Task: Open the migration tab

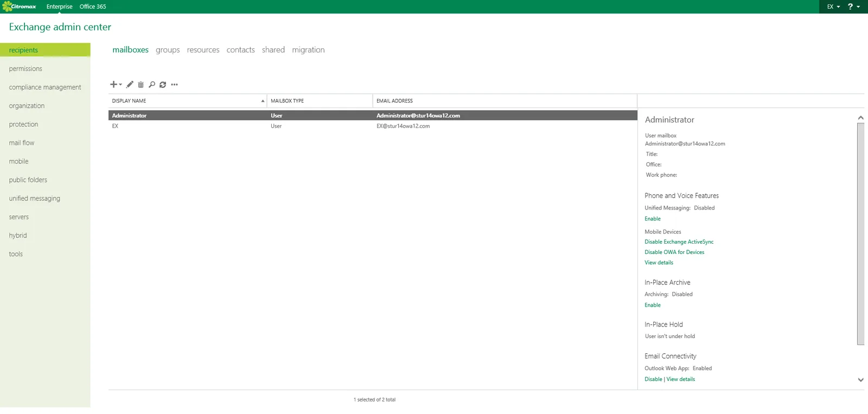Action: (308, 50)
